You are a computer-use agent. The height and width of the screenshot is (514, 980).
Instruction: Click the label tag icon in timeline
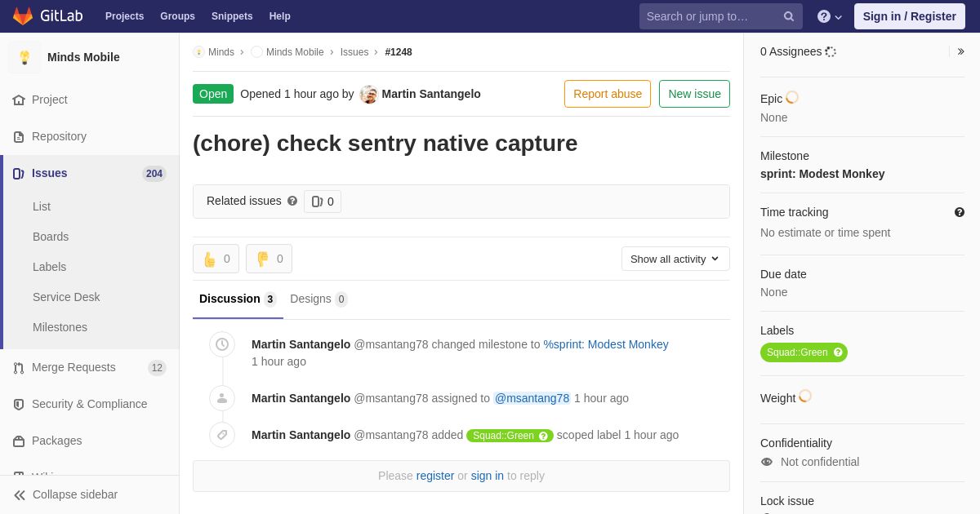[x=222, y=435]
